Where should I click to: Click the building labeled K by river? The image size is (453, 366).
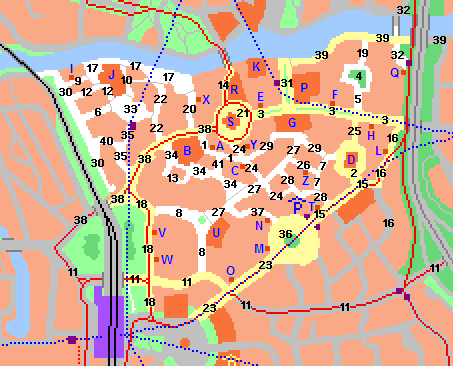[x=256, y=67]
